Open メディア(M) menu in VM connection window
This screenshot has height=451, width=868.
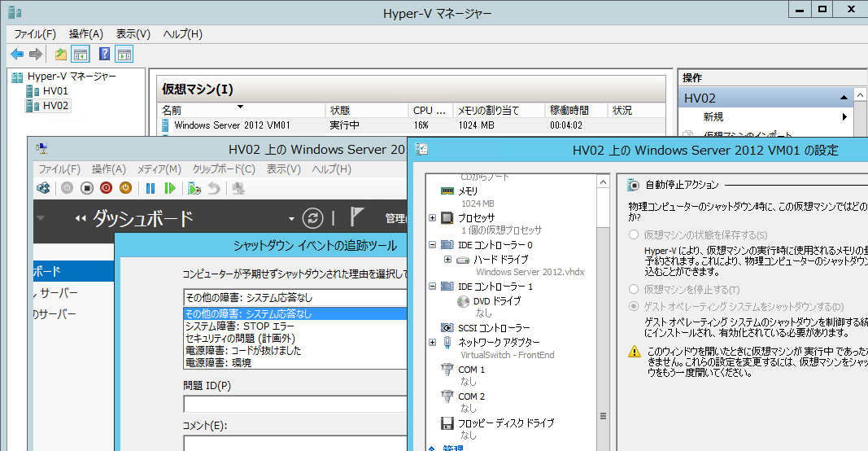pyautogui.click(x=159, y=169)
